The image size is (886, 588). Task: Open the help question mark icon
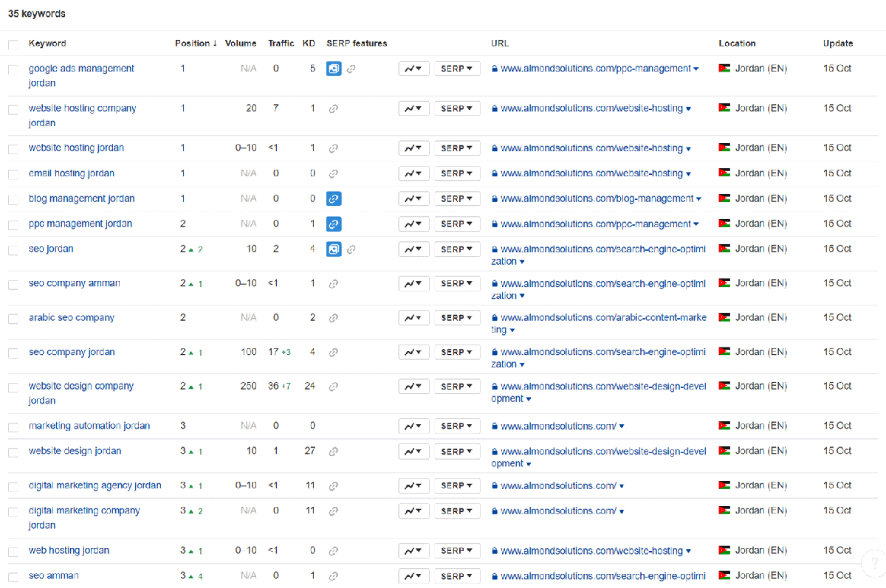click(873, 564)
